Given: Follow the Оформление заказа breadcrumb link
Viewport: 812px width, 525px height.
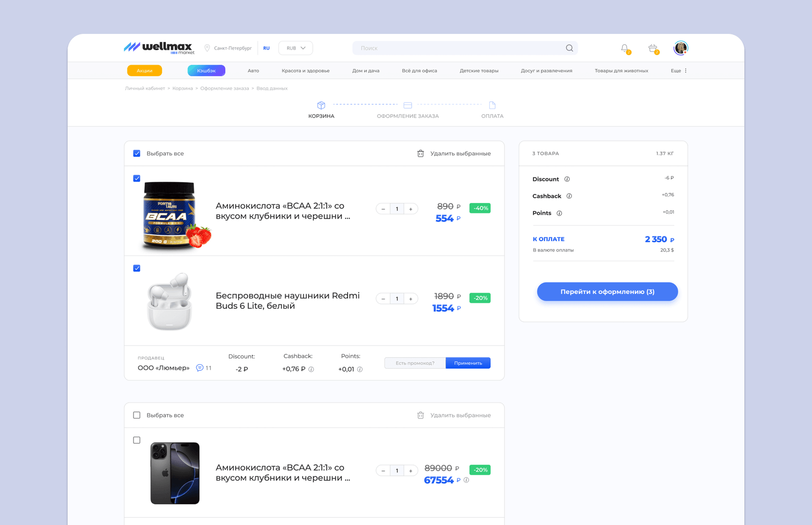Looking at the screenshot, I should coord(225,88).
